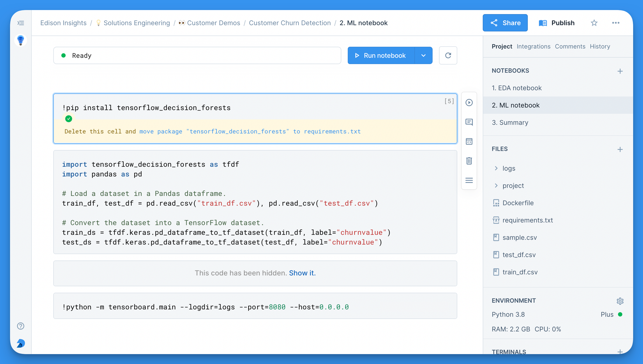643x364 pixels.
Task: Click into the tensorboard command cell
Action: (255, 306)
